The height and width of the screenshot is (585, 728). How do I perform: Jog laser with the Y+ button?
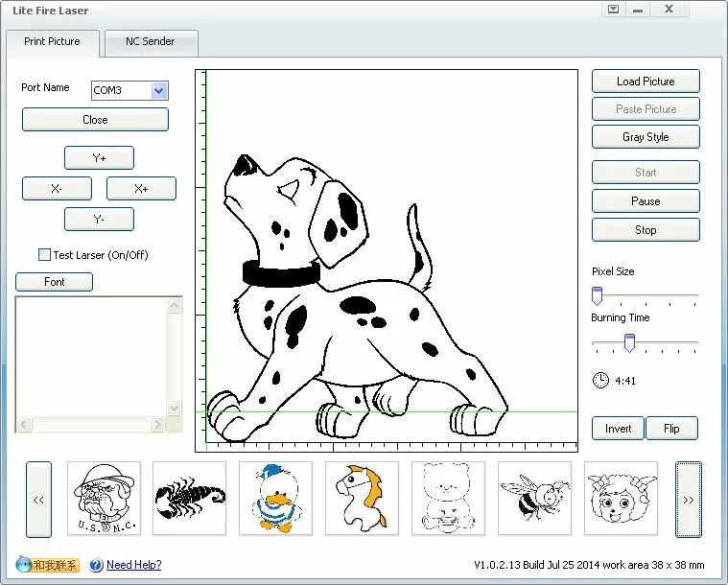100,158
